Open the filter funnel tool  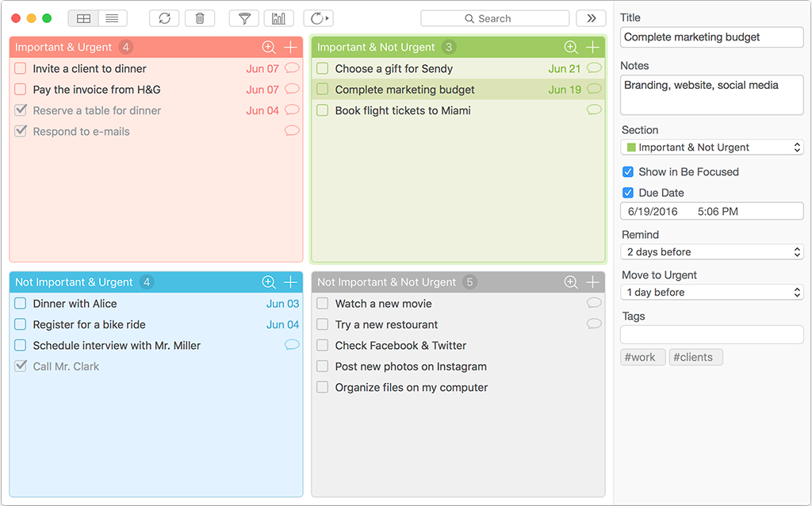pos(244,18)
